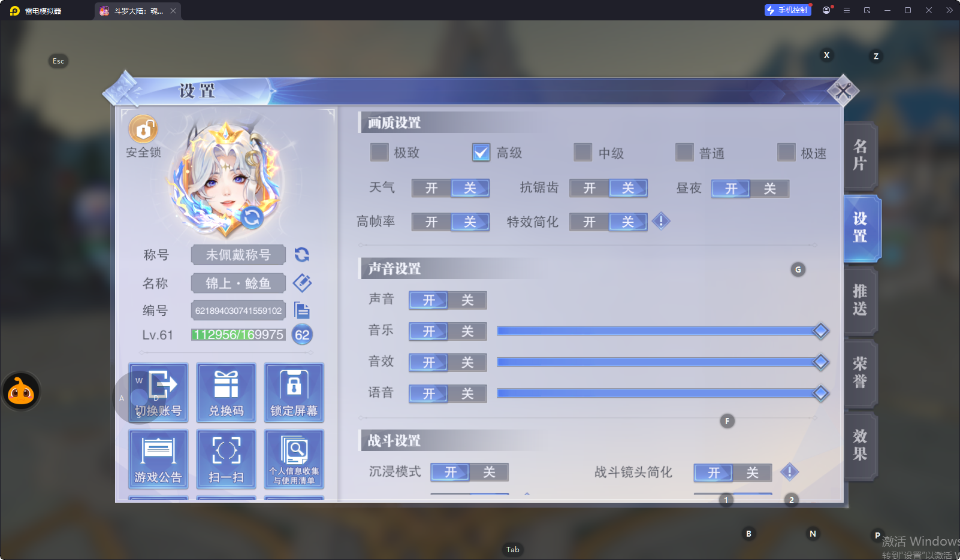Open the 推送 notification tab
The image size is (960, 560).
pyautogui.click(x=860, y=301)
